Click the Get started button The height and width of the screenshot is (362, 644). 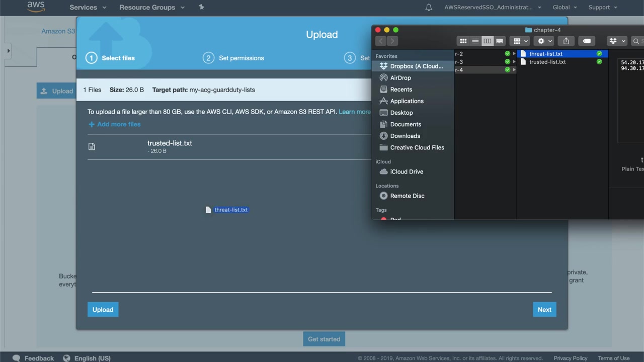point(324,339)
